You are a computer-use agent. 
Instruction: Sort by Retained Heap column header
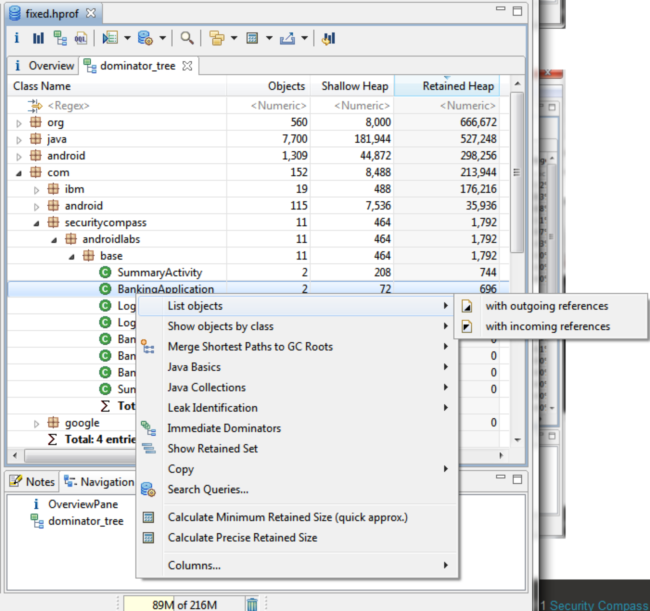click(446, 86)
